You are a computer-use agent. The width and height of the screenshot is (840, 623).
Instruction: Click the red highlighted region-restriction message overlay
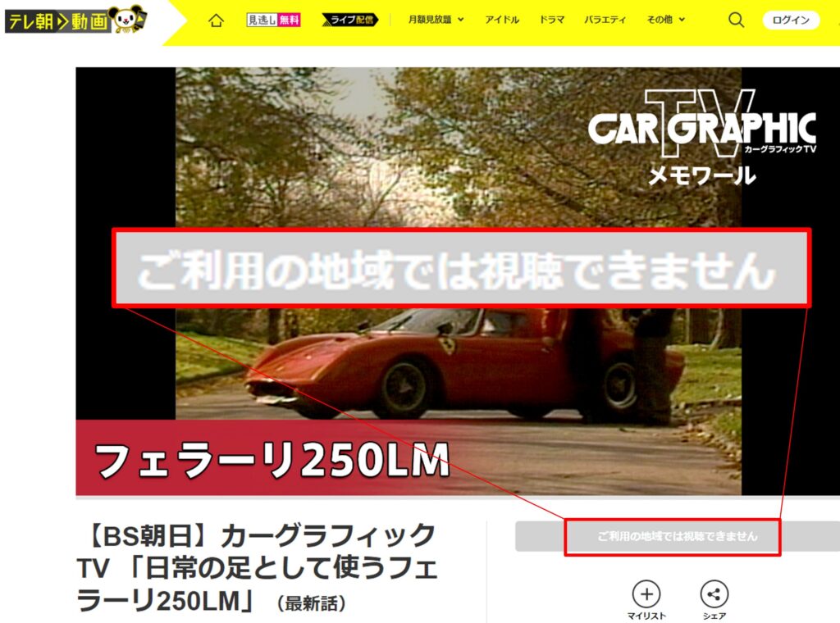[x=459, y=265]
